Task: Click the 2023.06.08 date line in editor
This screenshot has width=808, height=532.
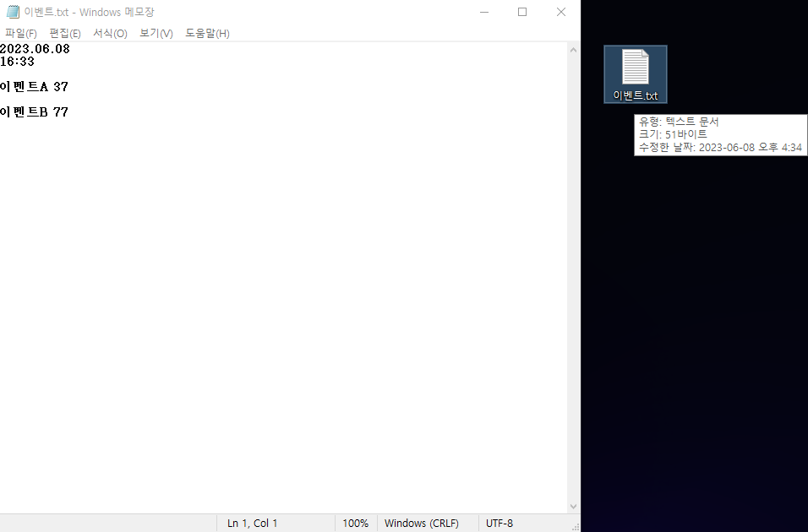Action: (x=35, y=49)
